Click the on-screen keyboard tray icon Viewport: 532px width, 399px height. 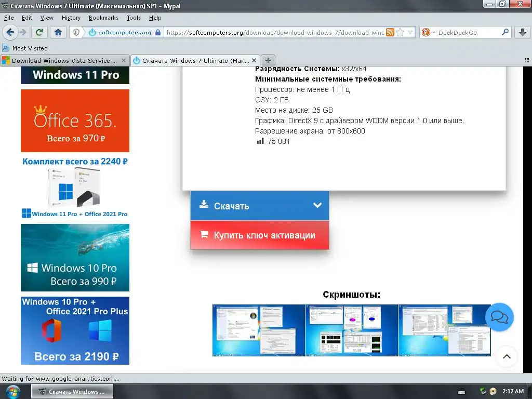(x=461, y=392)
